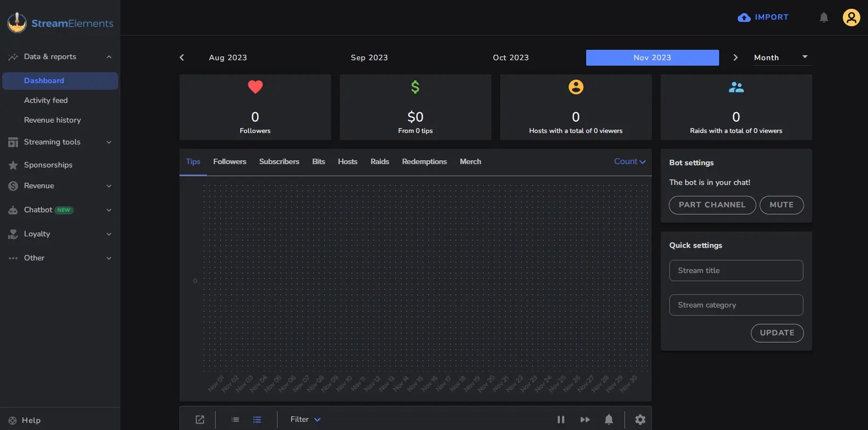868x430 pixels.
Task: Click the red heart Followers icon
Action: [255, 87]
